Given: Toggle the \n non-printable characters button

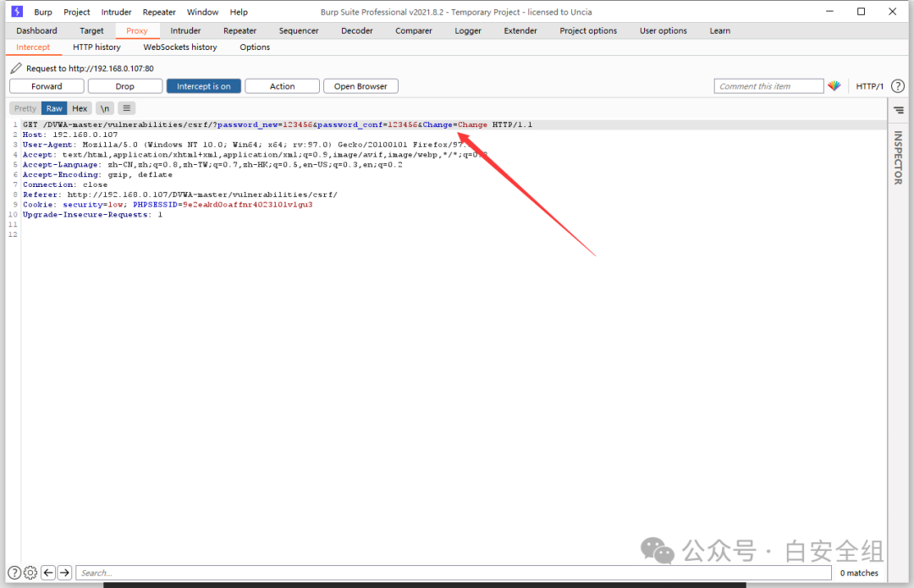Looking at the screenshot, I should (x=104, y=108).
